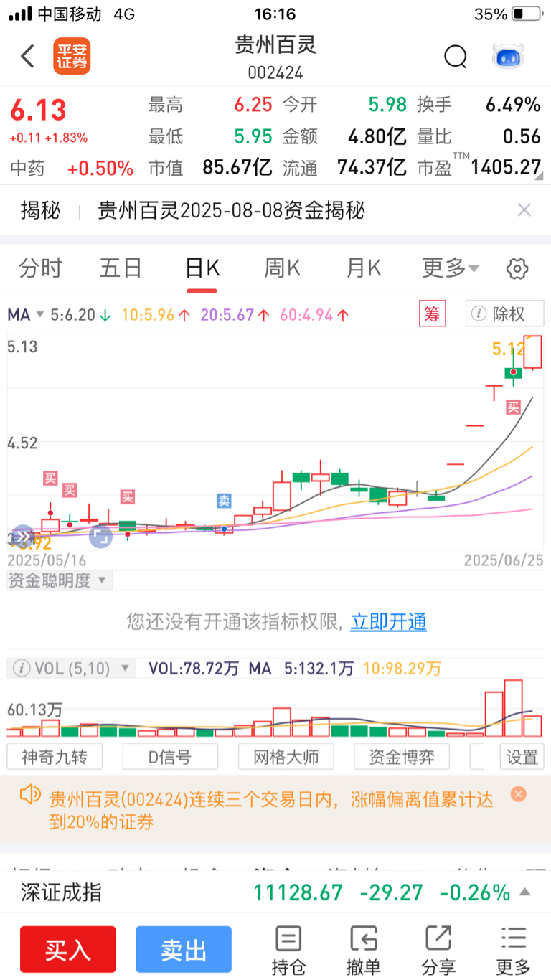Dismiss the orange 涨幅偏离值 notice

point(519,794)
